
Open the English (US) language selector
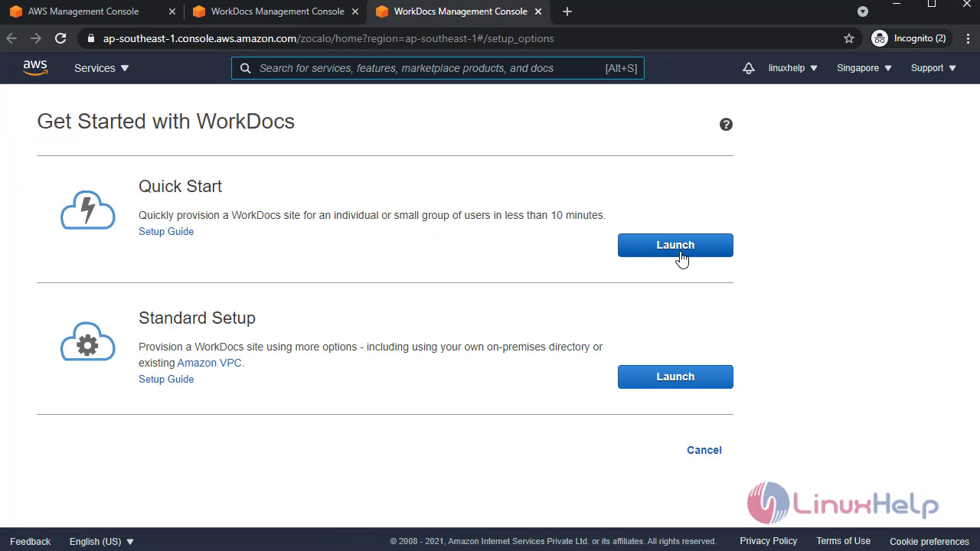(x=102, y=541)
